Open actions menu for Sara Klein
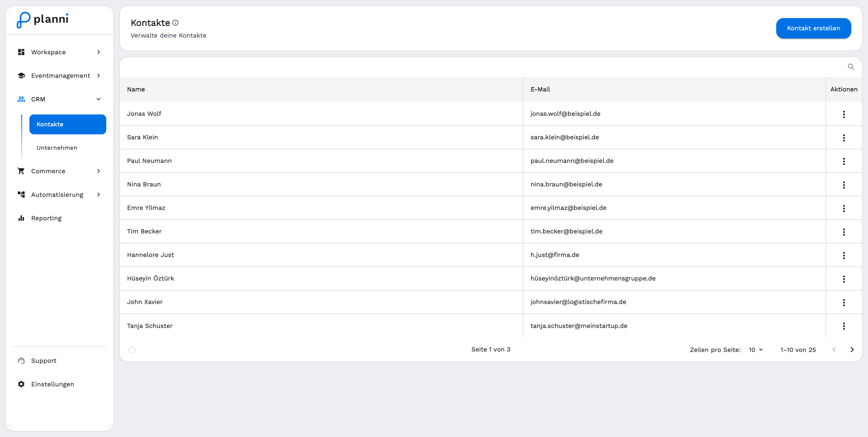Viewport: 868px width, 437px height. pyautogui.click(x=844, y=138)
